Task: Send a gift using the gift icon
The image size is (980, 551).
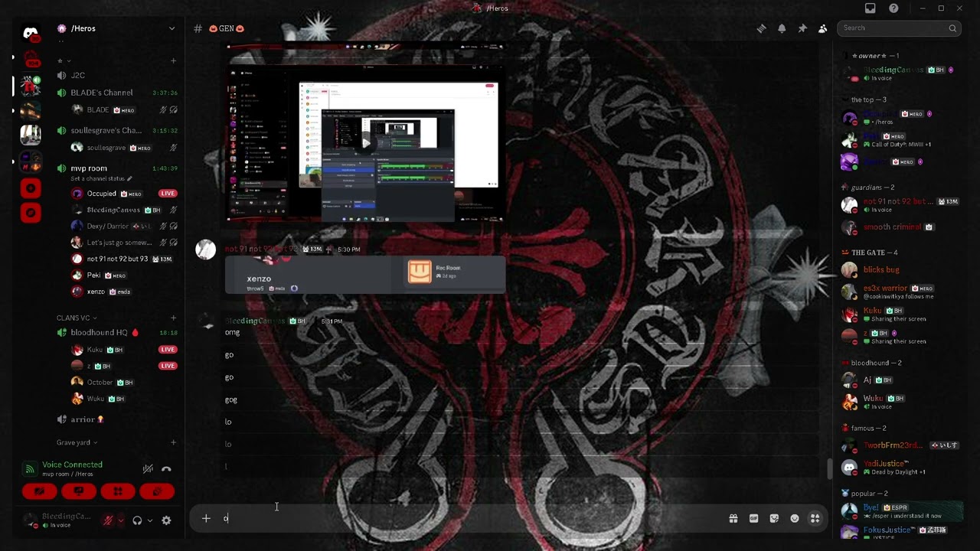Action: pos(733,519)
